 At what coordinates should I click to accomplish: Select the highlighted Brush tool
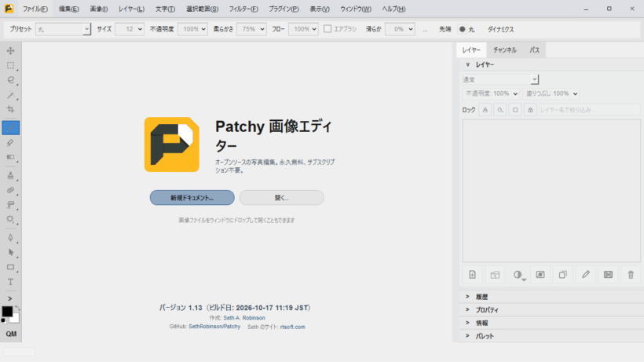11,128
